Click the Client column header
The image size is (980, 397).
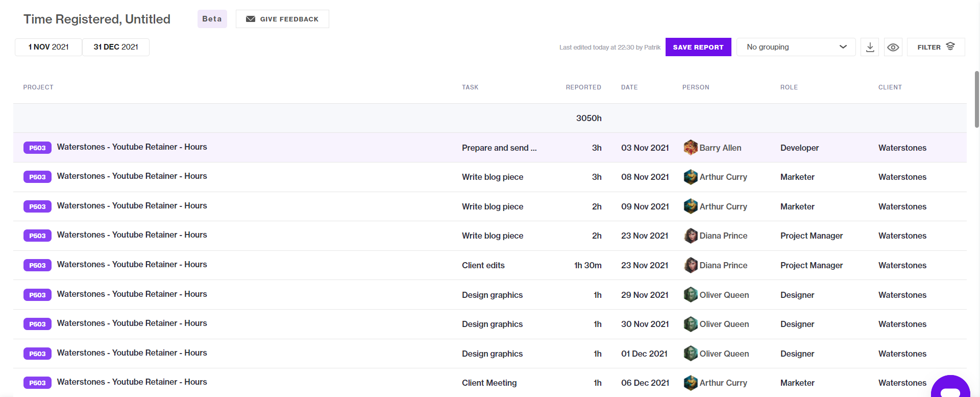[x=890, y=87]
